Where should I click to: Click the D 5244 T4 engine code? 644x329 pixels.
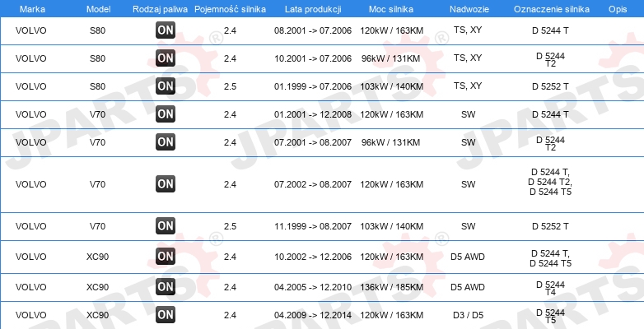550,288
